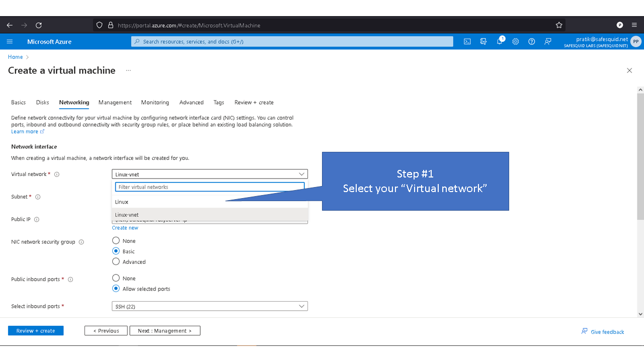Open the browser application menu
Viewport: 644px width, 362px height.
tap(634, 25)
